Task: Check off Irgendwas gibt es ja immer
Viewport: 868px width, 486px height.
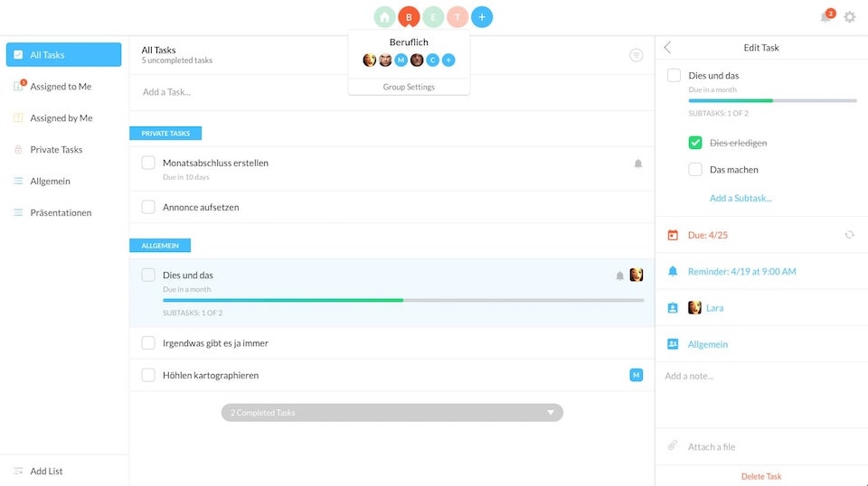Action: coord(148,342)
